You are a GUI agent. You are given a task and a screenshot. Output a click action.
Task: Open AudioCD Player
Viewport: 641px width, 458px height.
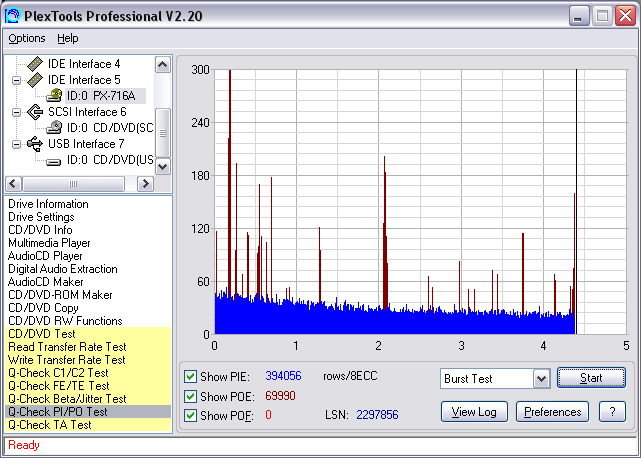click(45, 256)
